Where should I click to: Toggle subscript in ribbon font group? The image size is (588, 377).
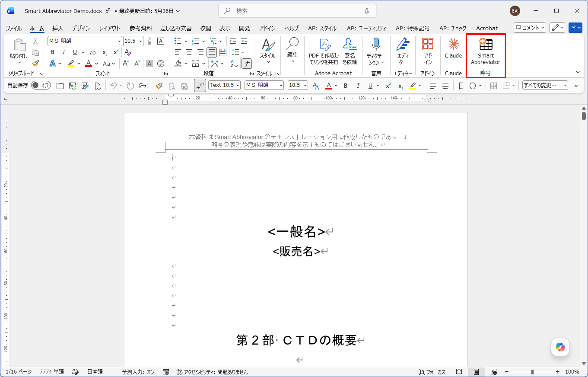tap(105, 52)
